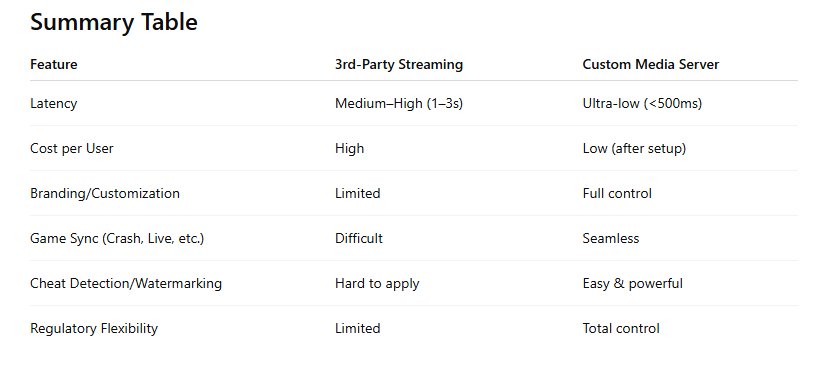Select the Regulatory Flexibility row label
The width and height of the screenshot is (815, 378).
[x=94, y=329]
